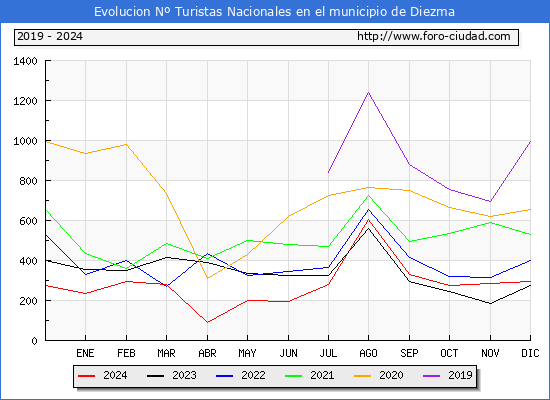This screenshot has height=400, width=550.
Task: Click the orange 2020 legend swatch
Action: point(363,376)
